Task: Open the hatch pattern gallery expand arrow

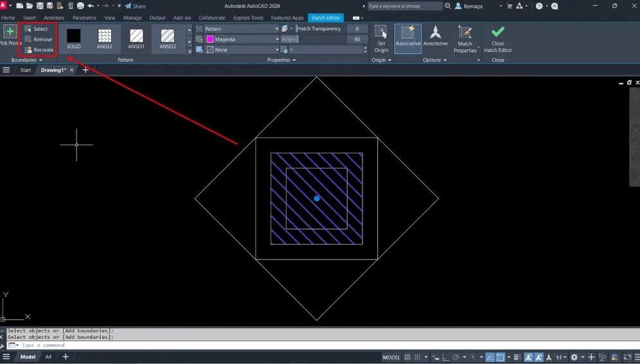Action: (190, 51)
